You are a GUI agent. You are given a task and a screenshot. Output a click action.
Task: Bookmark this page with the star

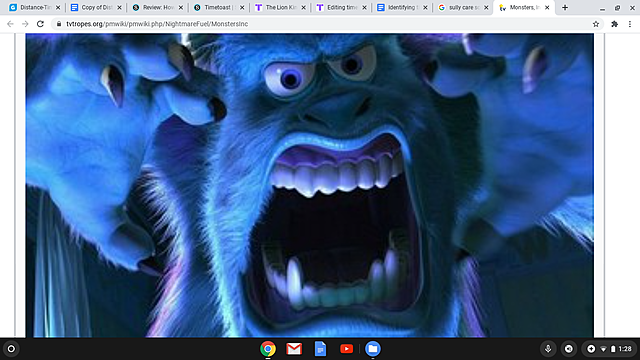[x=596, y=24]
